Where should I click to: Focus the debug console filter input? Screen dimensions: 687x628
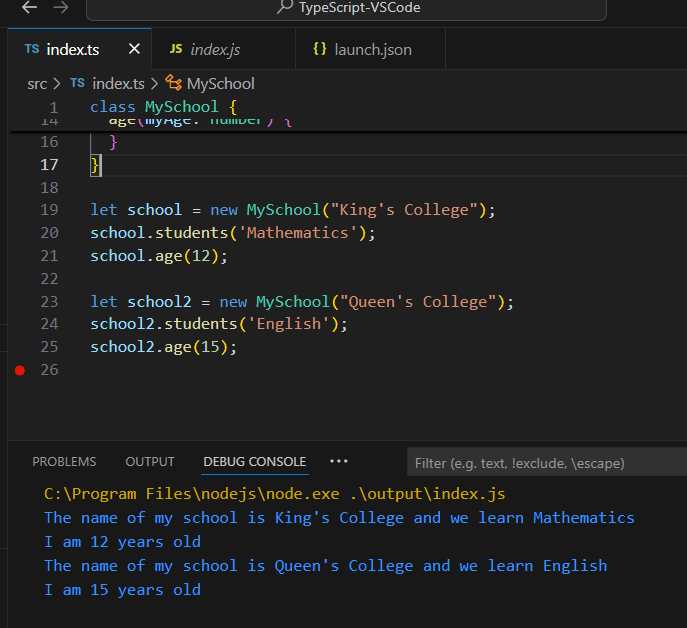pyautogui.click(x=547, y=463)
